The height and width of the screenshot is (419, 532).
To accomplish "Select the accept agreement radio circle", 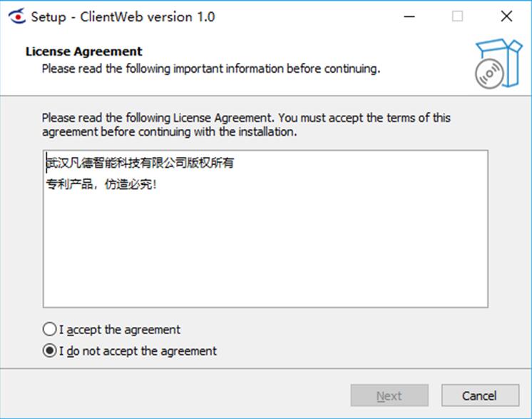I will coord(49,329).
